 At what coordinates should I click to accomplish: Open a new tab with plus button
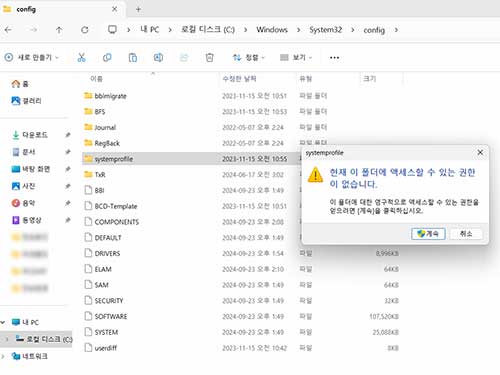coord(138,9)
